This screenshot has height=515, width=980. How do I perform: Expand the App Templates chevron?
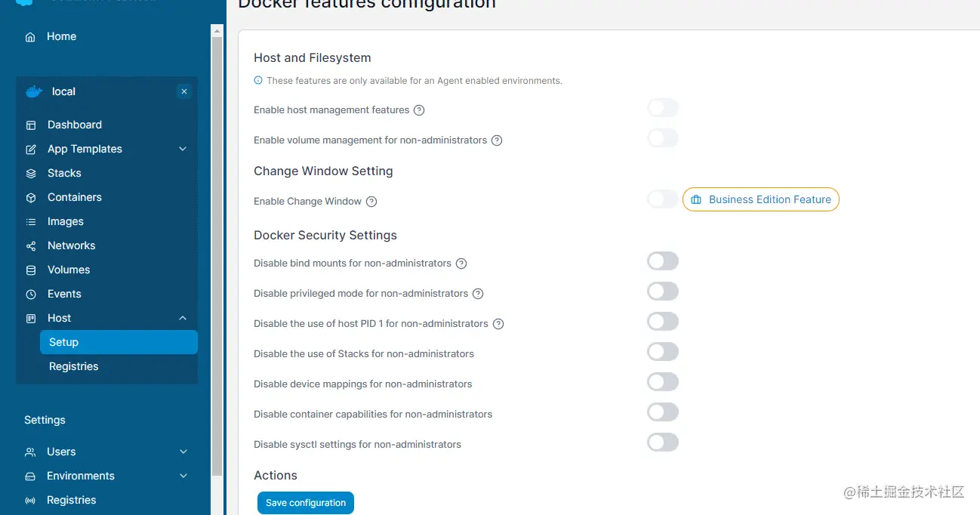(x=183, y=150)
